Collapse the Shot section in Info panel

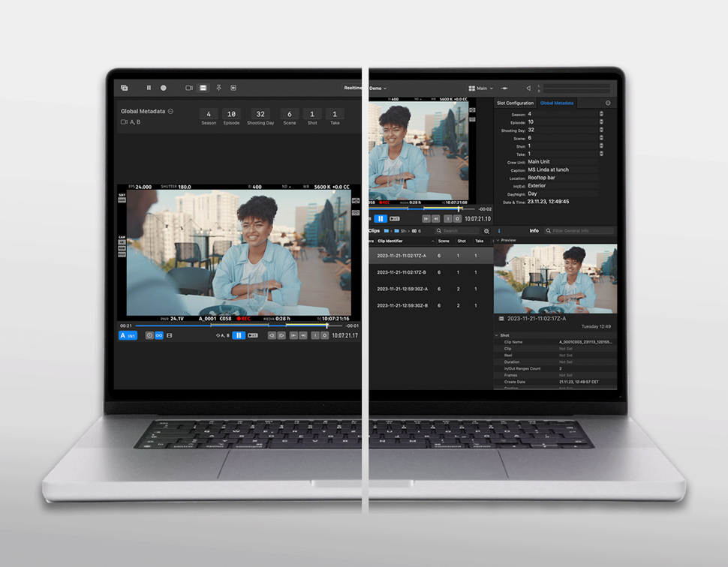(x=498, y=335)
